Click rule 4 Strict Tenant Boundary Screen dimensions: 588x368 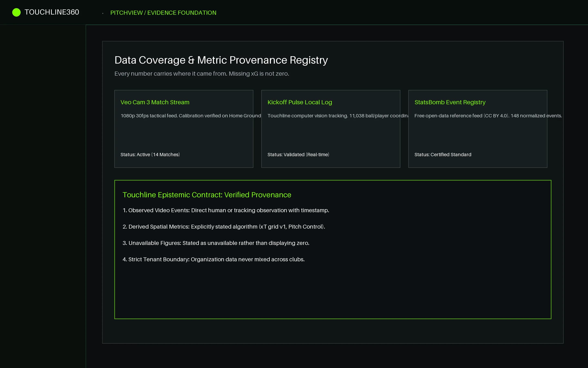click(213, 259)
